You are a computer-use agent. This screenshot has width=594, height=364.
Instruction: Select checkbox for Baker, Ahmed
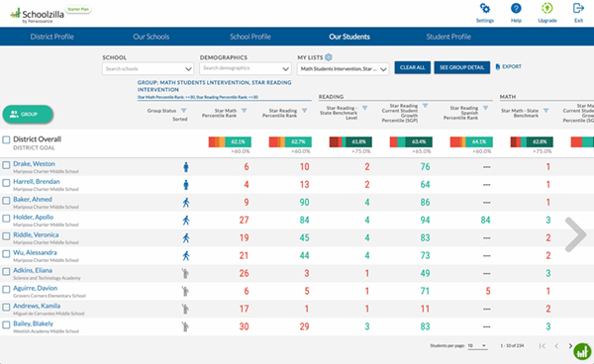pos(6,201)
